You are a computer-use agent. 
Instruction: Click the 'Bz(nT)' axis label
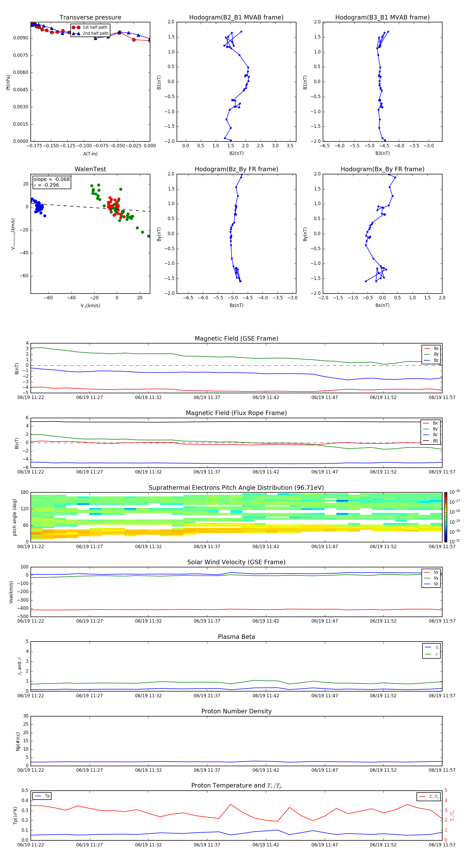coord(236,305)
